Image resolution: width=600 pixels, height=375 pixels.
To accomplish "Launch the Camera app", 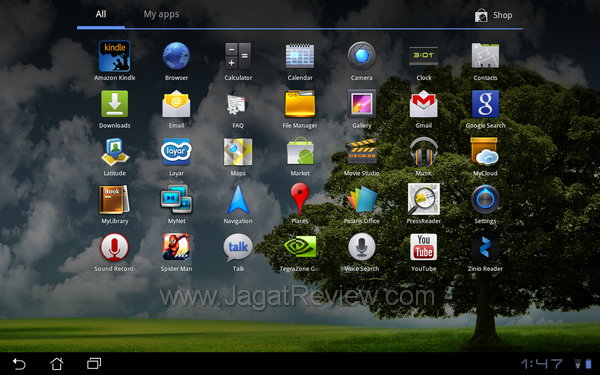I will 362,56.
